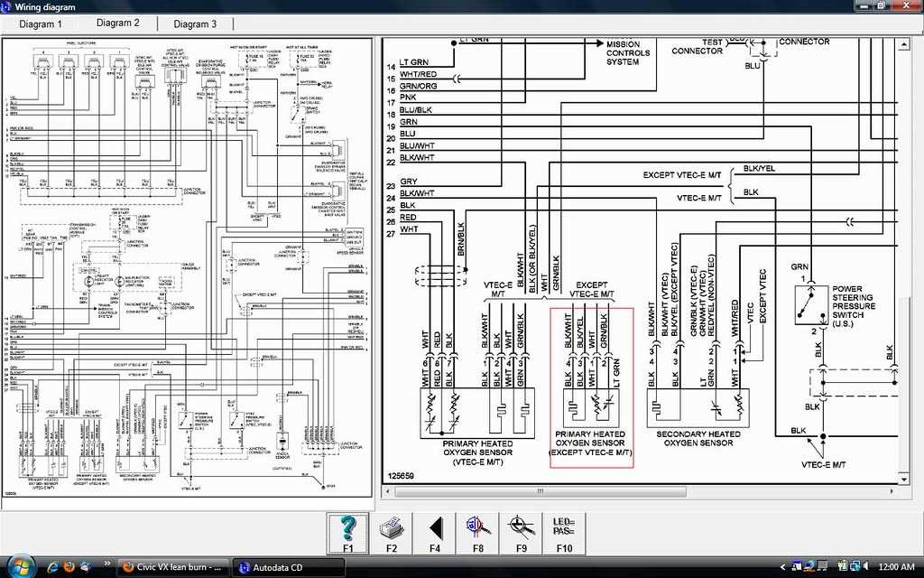The height and width of the screenshot is (578, 924).
Task: Click the BLK/YEL label beside EXCEPT VTEC-E M/T
Action: tap(759, 168)
